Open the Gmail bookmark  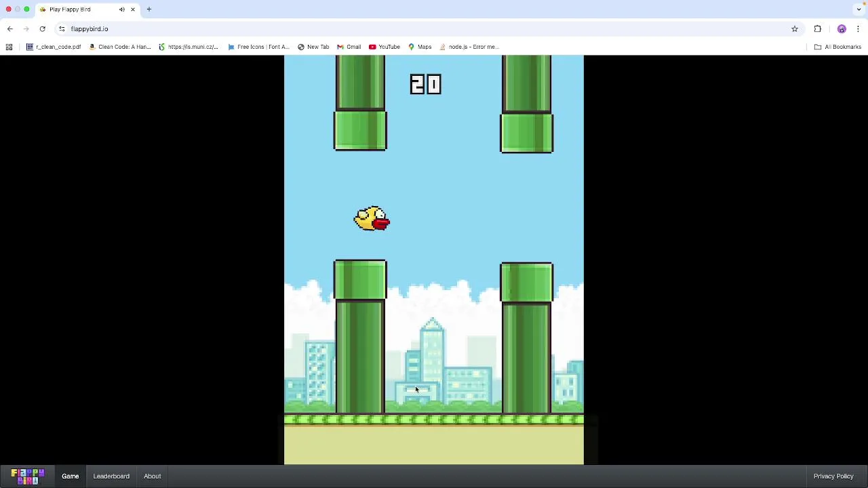pos(349,47)
